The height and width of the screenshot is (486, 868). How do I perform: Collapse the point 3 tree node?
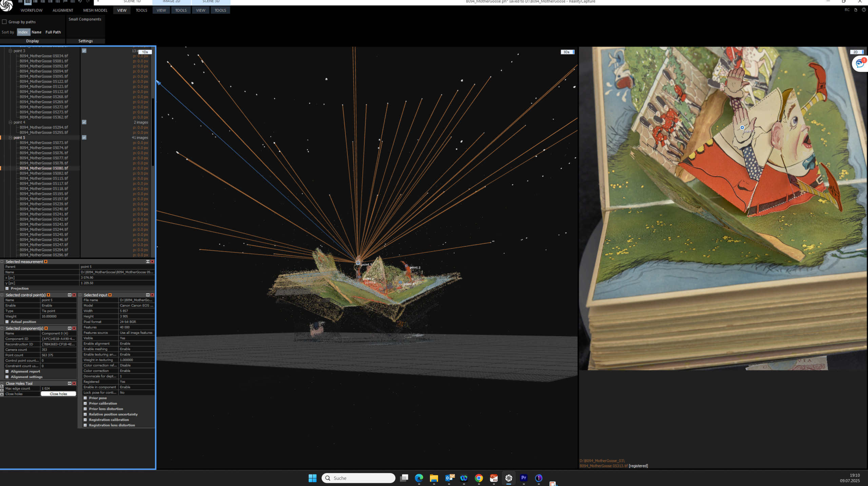pyautogui.click(x=11, y=51)
